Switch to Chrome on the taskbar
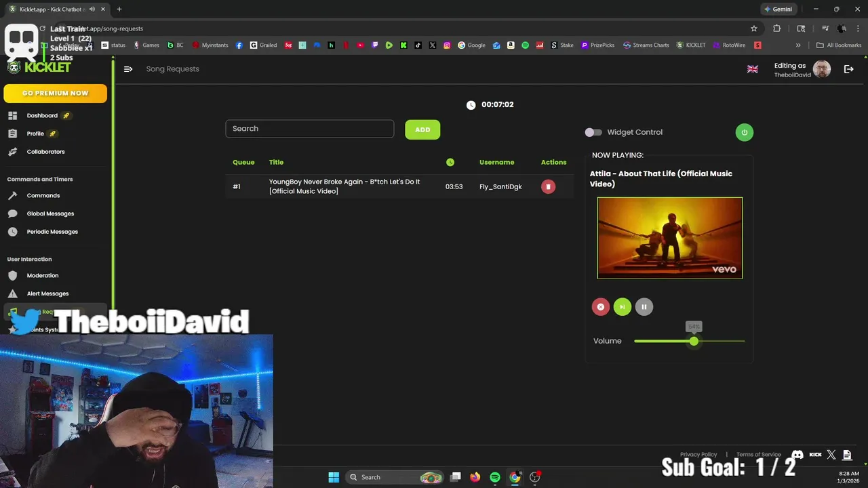The height and width of the screenshot is (488, 868). (515, 477)
